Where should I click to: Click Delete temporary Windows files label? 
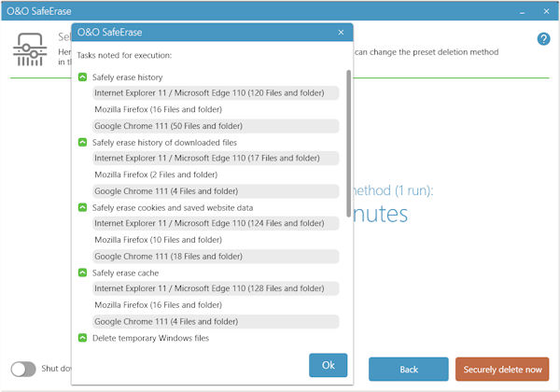(x=150, y=338)
